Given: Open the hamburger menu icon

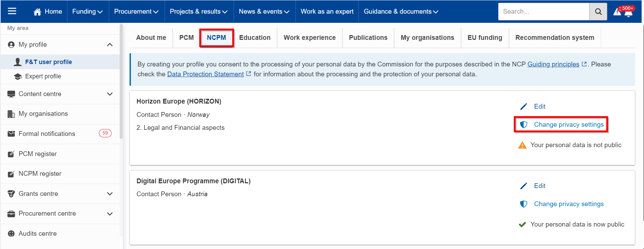Looking at the screenshot, I should point(12,11).
